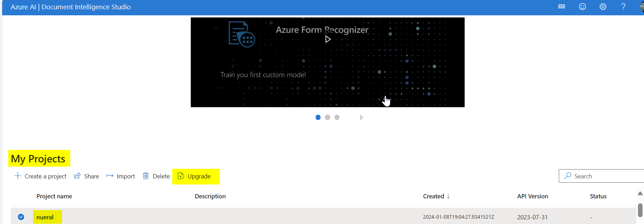This screenshot has width=644, height=224.
Task: Click Create a project
Action: pos(40,176)
